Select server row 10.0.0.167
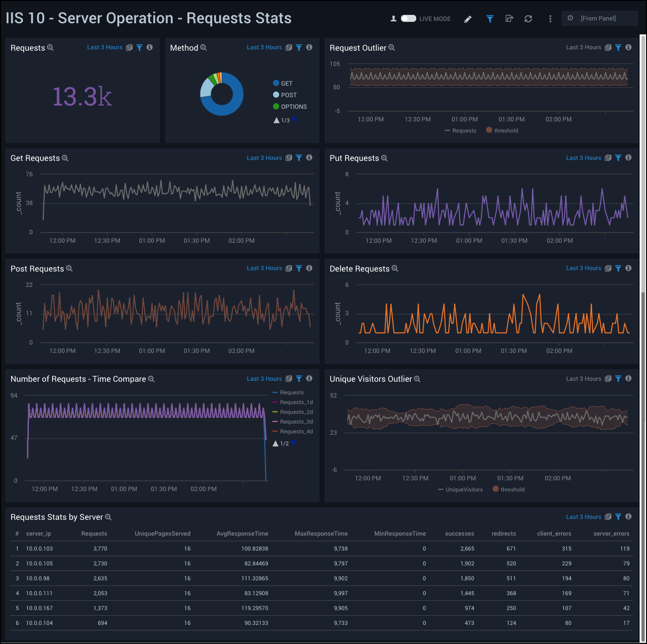The height and width of the screenshot is (644, 647). pos(322,608)
